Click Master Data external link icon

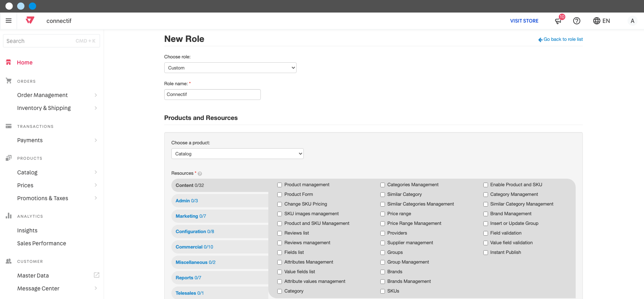click(x=97, y=275)
